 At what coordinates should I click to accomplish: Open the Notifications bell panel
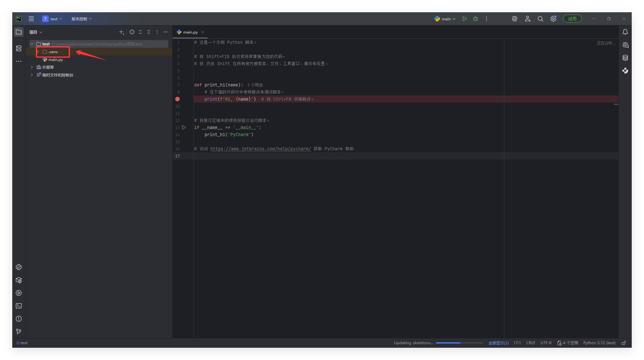(625, 32)
